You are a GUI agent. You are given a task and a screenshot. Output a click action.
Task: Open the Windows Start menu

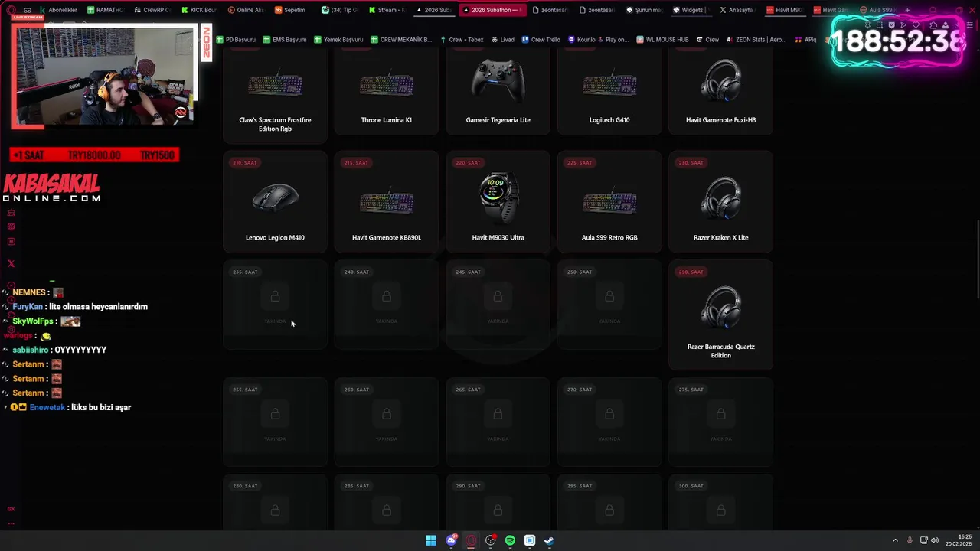pyautogui.click(x=431, y=540)
